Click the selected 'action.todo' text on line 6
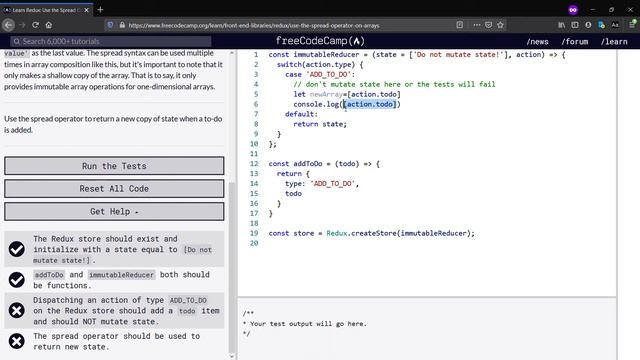Screen dimensions: 640x360 coord(370,104)
